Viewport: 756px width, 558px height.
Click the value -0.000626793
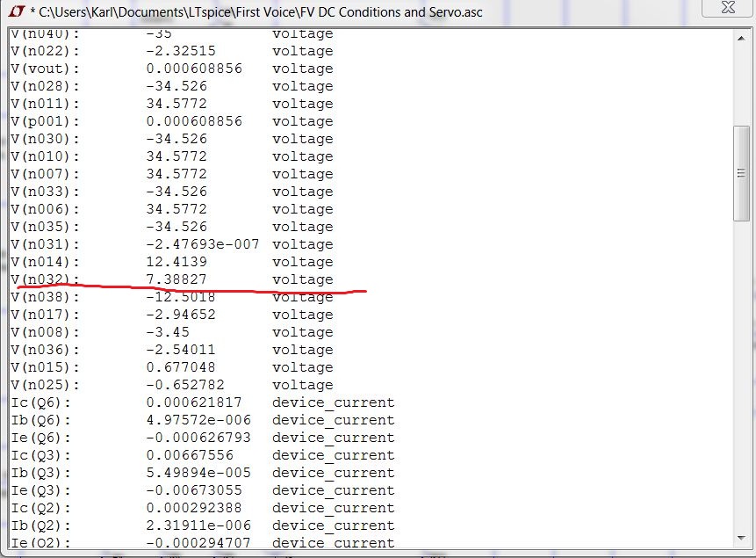pyautogui.click(x=198, y=438)
